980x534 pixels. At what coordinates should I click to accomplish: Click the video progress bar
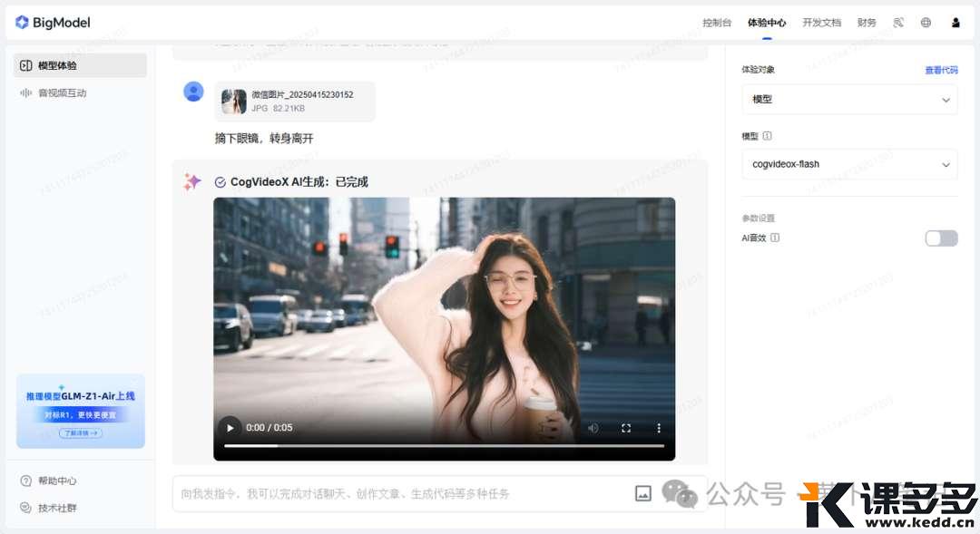point(444,445)
